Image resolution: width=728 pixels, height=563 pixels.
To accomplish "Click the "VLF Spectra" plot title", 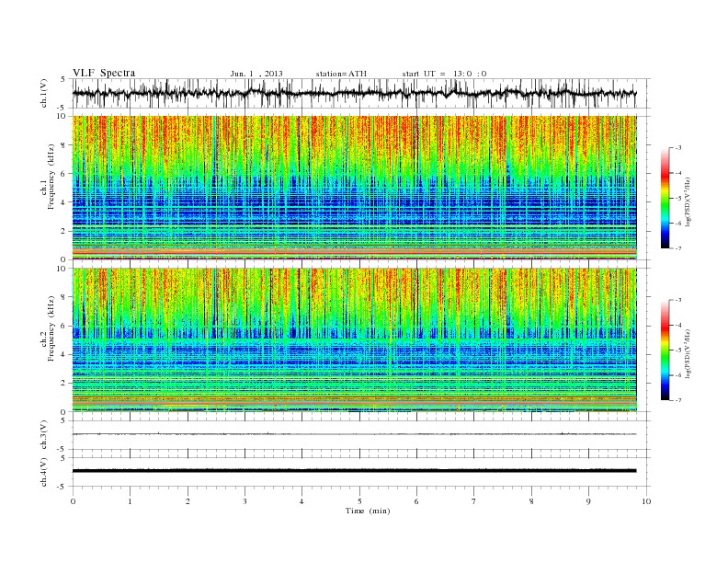I will [104, 73].
